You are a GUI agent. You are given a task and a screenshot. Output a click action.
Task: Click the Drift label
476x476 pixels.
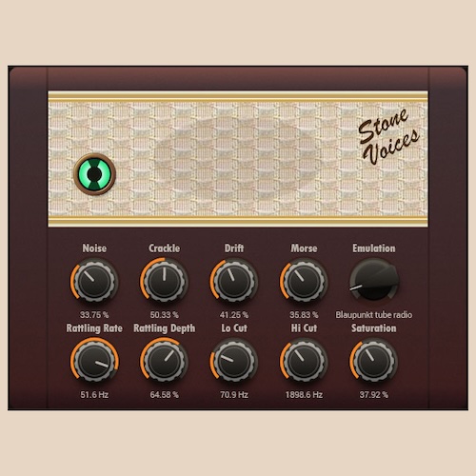pyautogui.click(x=234, y=248)
